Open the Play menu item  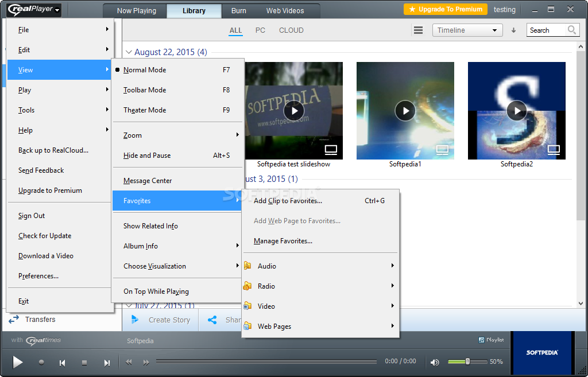[59, 90]
